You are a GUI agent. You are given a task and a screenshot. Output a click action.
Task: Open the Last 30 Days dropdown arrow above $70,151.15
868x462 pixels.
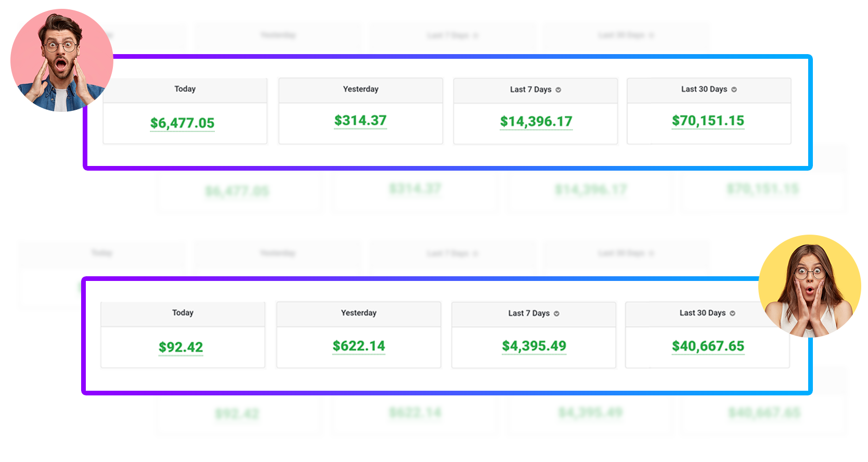tap(734, 89)
